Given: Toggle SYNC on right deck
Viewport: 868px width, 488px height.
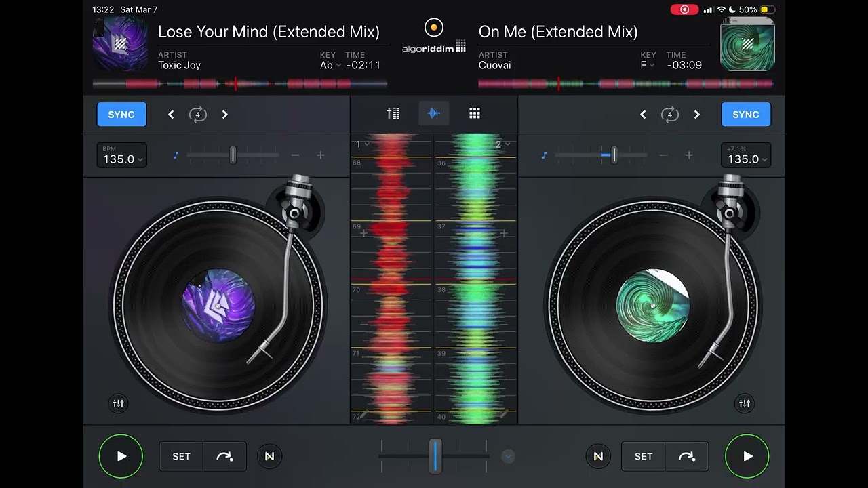Looking at the screenshot, I should [x=746, y=115].
